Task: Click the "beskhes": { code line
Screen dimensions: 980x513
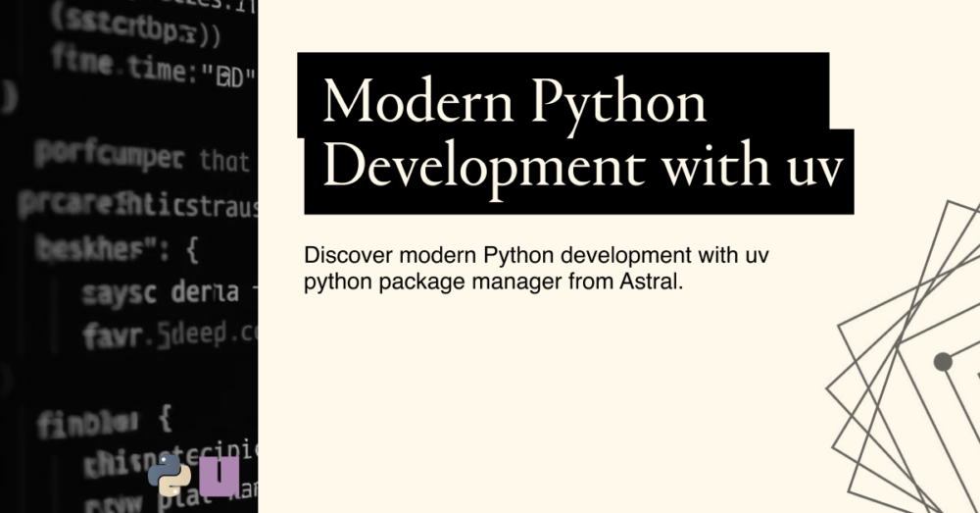Action: [x=118, y=251]
